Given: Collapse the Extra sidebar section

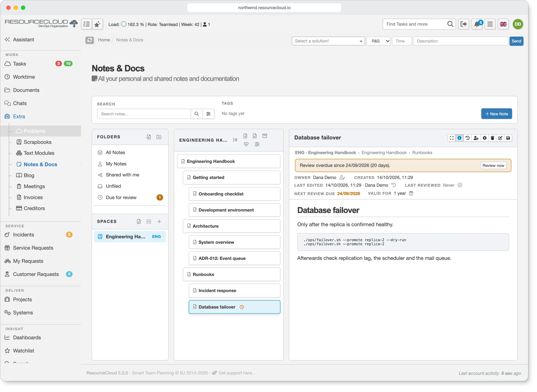Looking at the screenshot, I should pos(19,116).
